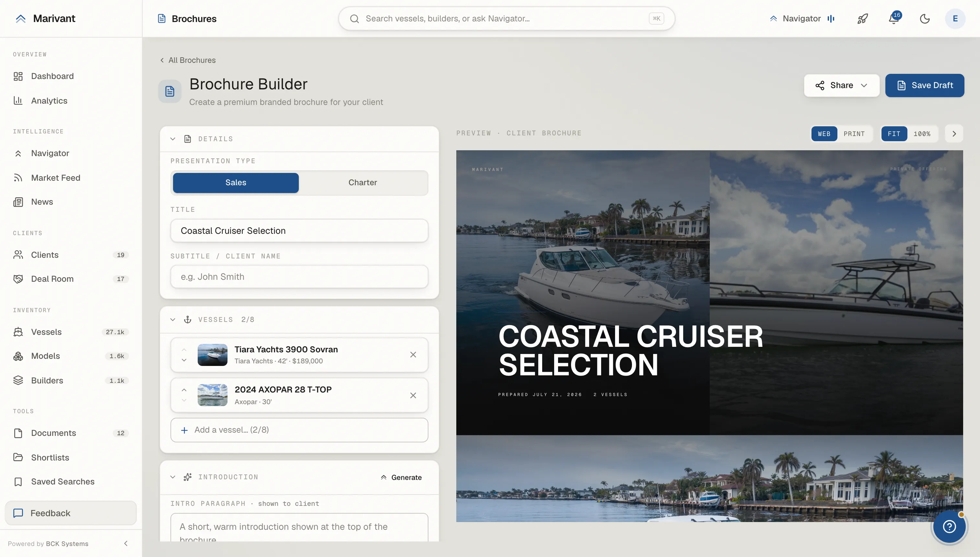
Task: Click the Builders layers icon
Action: (18, 380)
